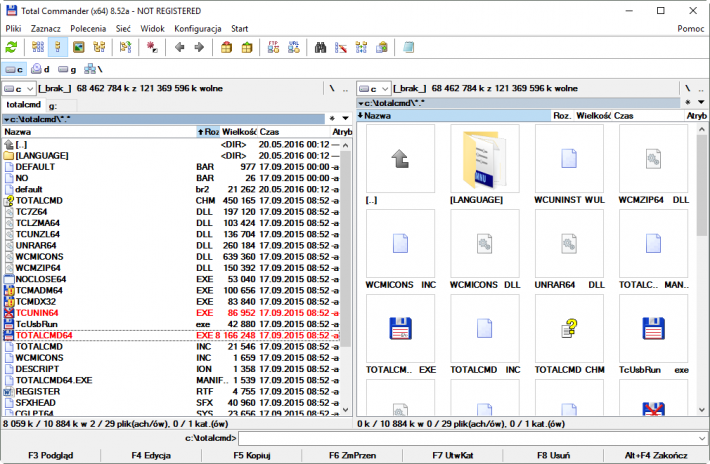
Task: Go to root directory in right panel
Action: [688, 89]
